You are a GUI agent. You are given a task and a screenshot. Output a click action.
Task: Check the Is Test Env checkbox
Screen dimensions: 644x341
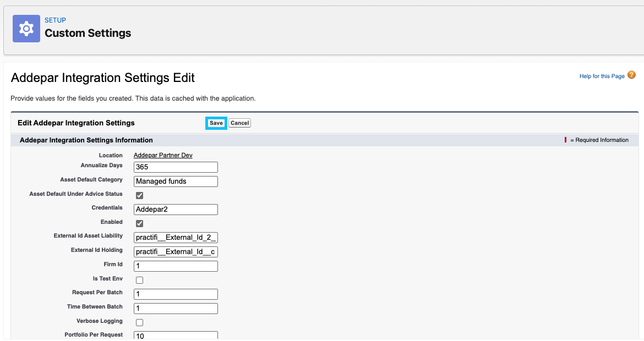[140, 280]
